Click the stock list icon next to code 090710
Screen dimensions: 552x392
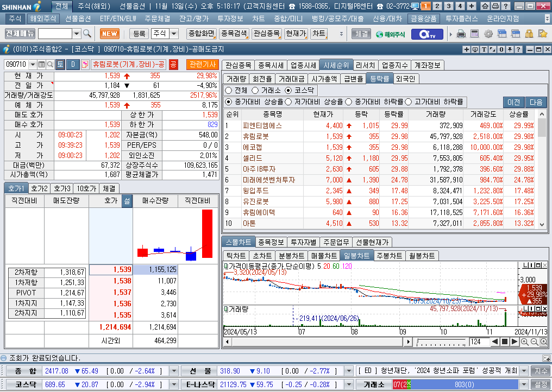41,65
